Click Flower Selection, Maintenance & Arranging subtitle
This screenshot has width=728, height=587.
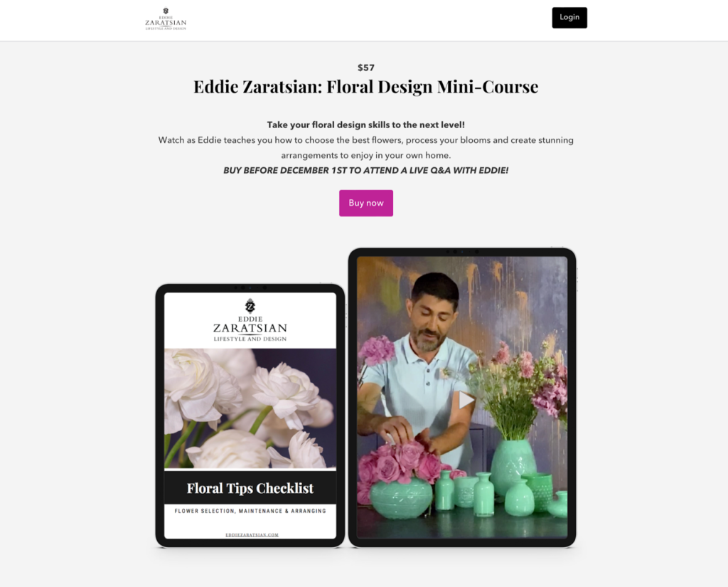click(250, 511)
